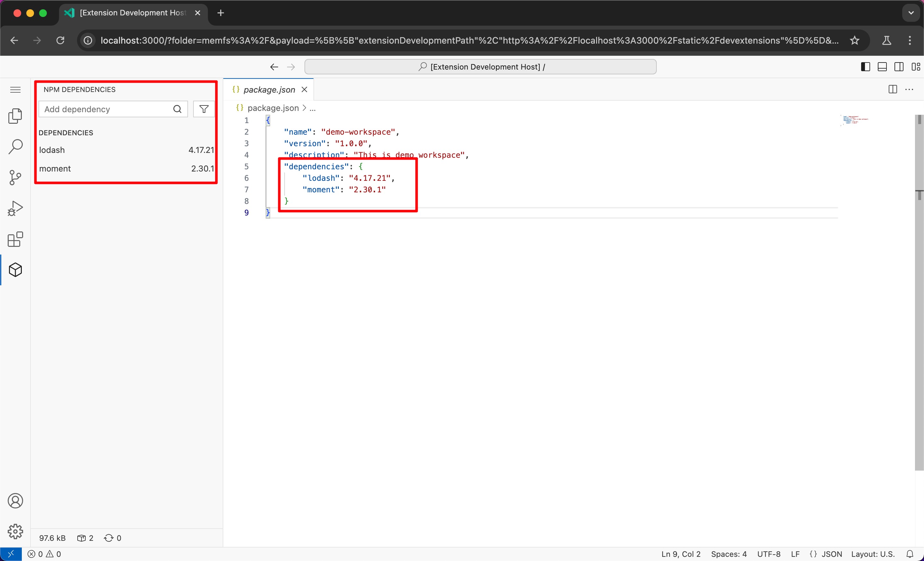
Task: Select the moment dependency row
Action: pyautogui.click(x=126, y=169)
